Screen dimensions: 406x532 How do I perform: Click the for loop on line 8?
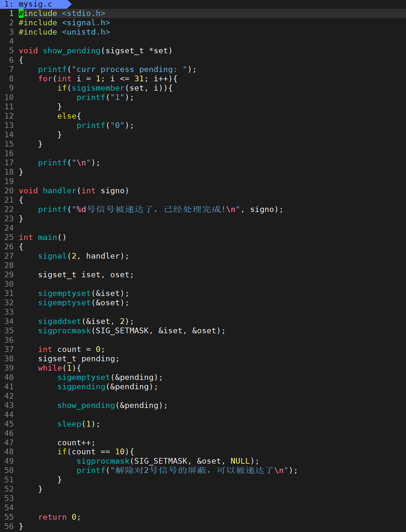pos(108,79)
